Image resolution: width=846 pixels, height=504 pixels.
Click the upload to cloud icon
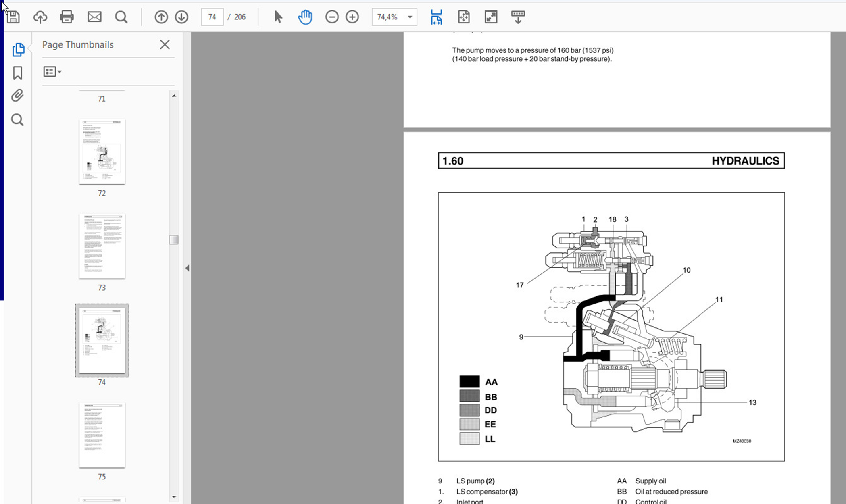(40, 17)
